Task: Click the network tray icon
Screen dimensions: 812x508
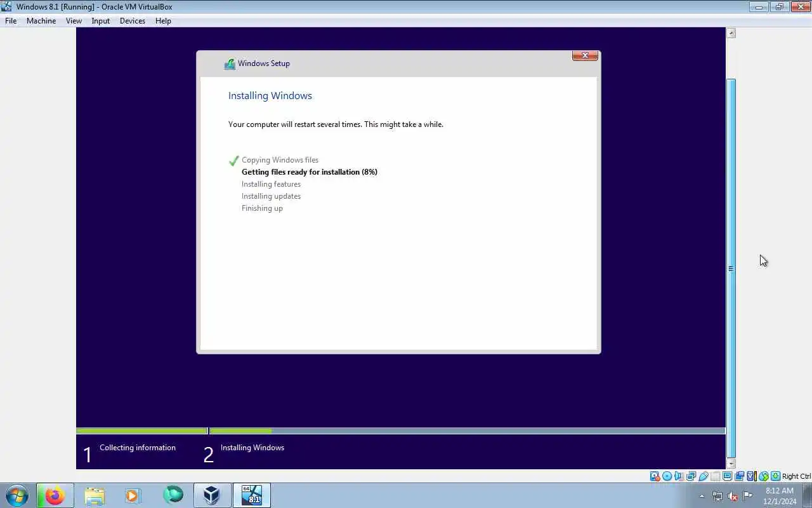Action: (x=717, y=496)
